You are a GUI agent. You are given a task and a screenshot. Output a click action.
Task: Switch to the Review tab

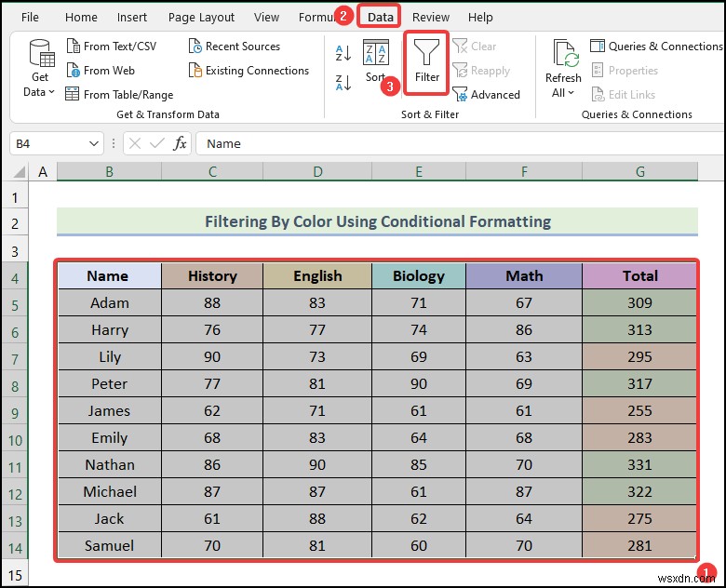(431, 18)
